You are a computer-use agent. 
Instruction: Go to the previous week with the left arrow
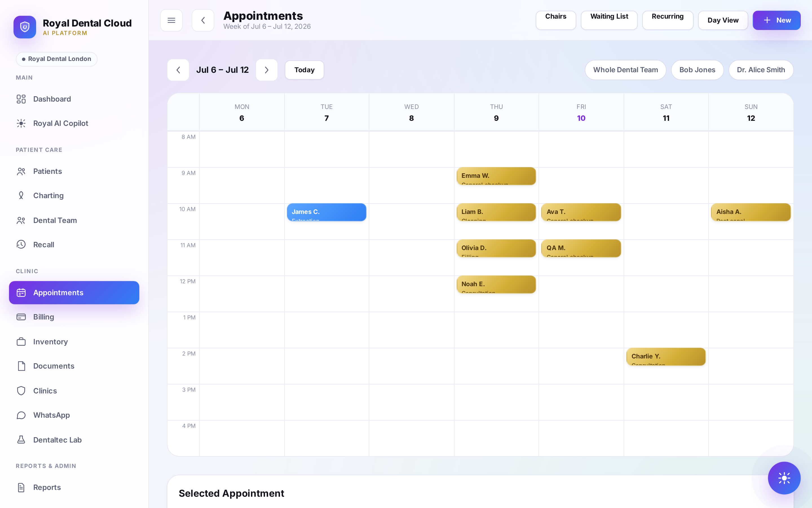pyautogui.click(x=178, y=70)
